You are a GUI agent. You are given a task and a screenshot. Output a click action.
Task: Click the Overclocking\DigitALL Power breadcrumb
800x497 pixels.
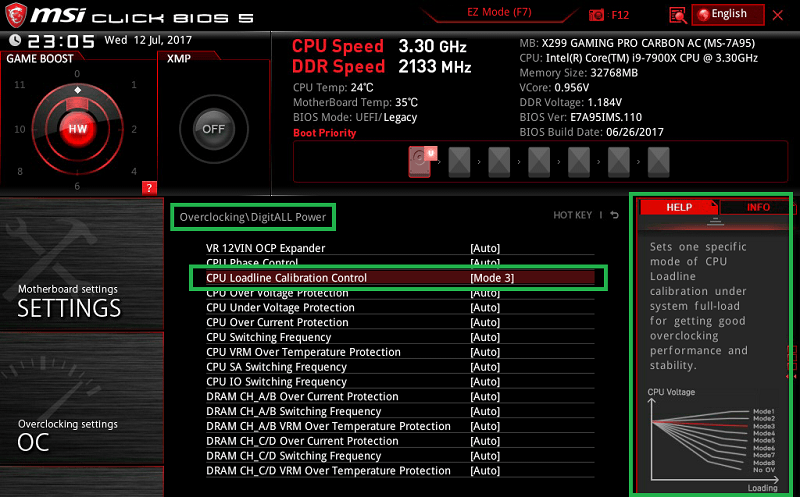pyautogui.click(x=253, y=217)
